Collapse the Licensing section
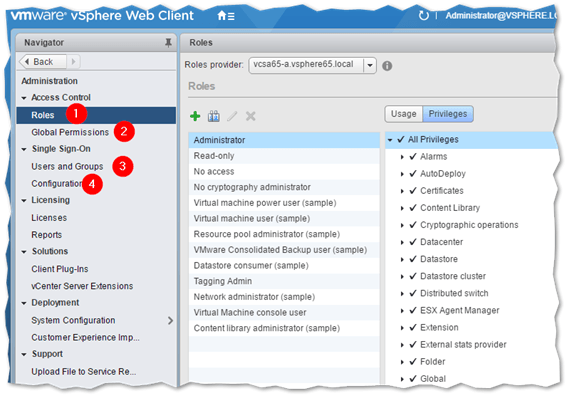Viewport: 567px width, 396px height. pyautogui.click(x=24, y=201)
